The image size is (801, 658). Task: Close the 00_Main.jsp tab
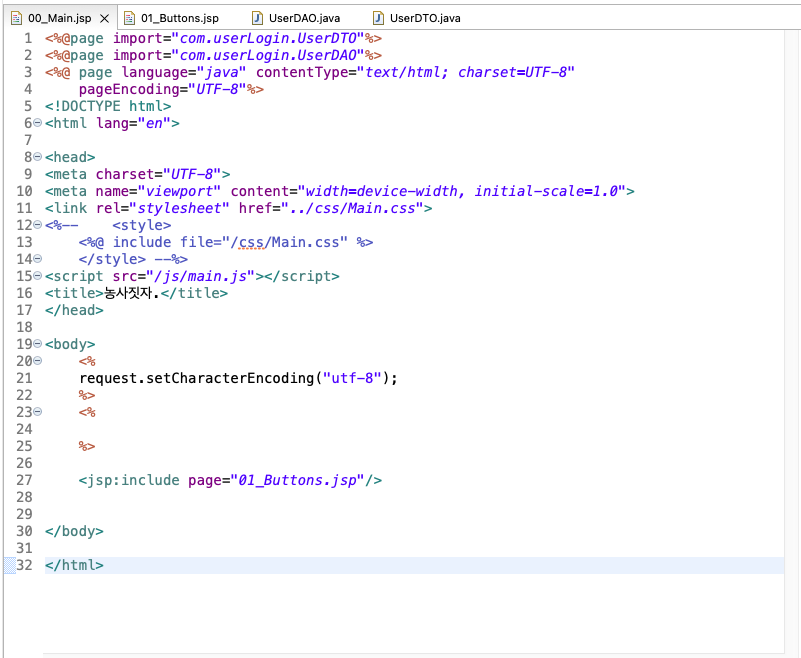(105, 19)
